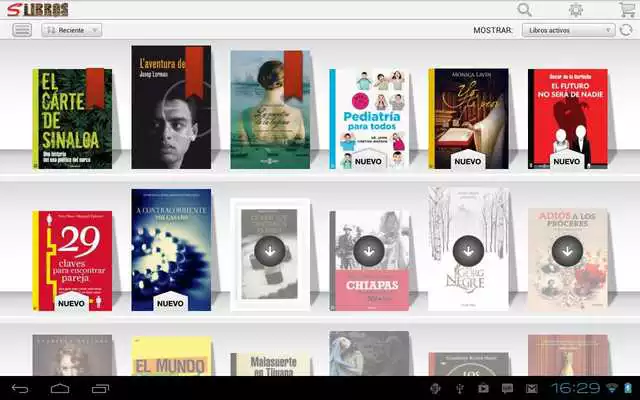Open El Mundo book on bottom shelf
The width and height of the screenshot is (640, 400).
click(x=171, y=356)
